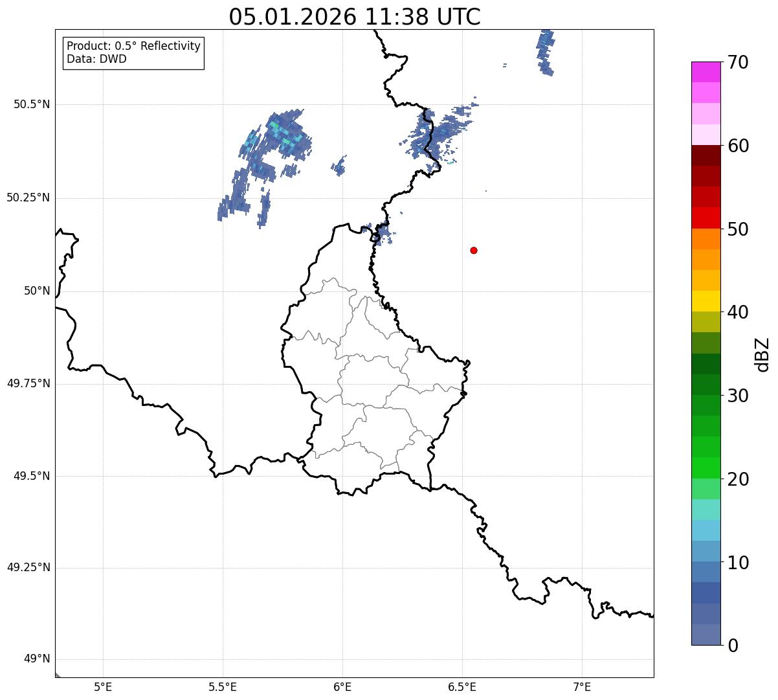Click the latitude label 49.75°N

(28, 383)
